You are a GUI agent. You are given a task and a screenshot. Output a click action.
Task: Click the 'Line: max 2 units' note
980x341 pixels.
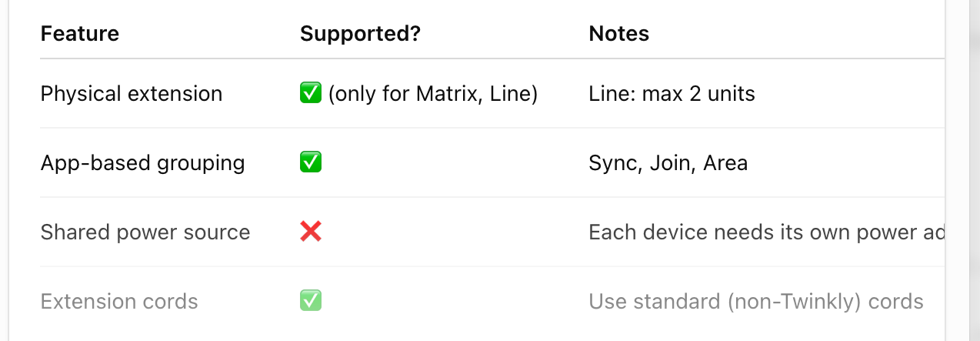pos(672,94)
